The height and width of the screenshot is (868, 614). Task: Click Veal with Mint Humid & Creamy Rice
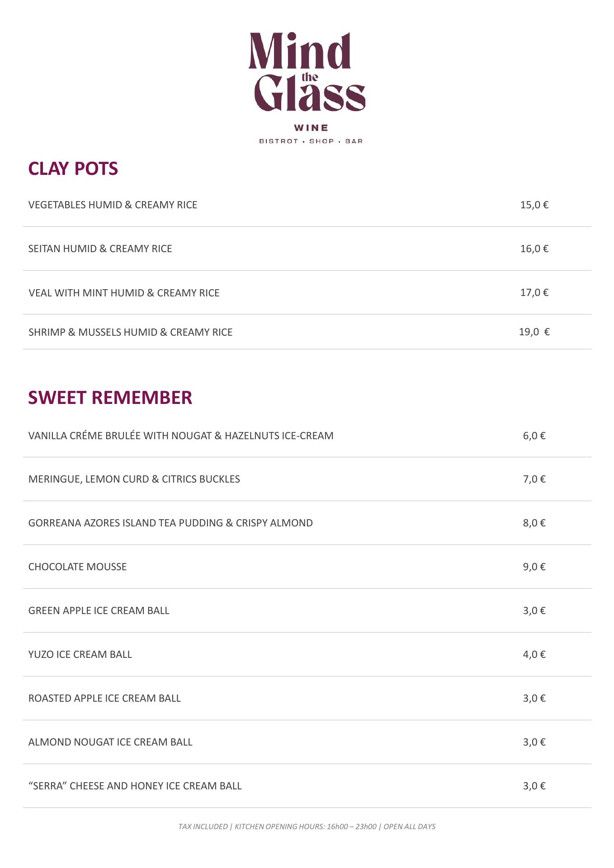click(124, 293)
